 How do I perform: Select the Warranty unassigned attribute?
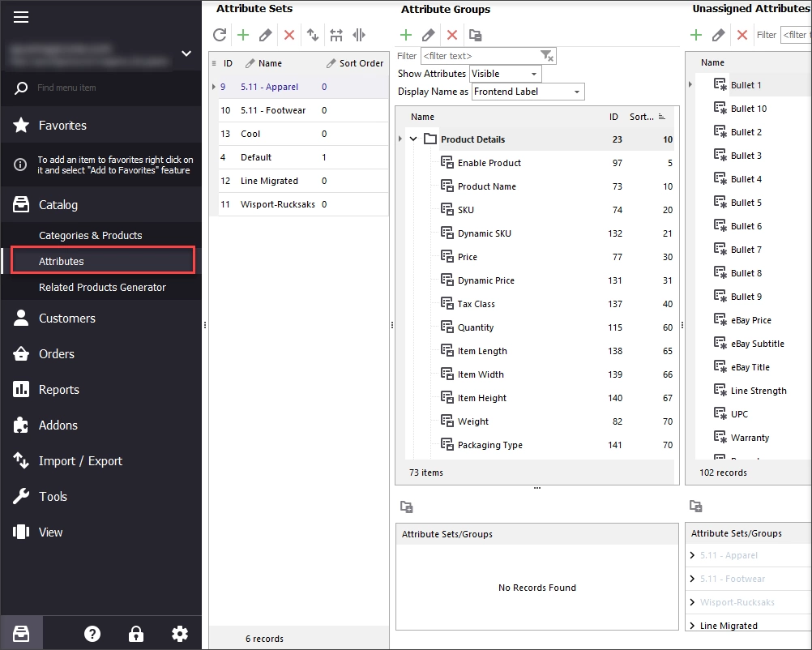pyautogui.click(x=750, y=437)
